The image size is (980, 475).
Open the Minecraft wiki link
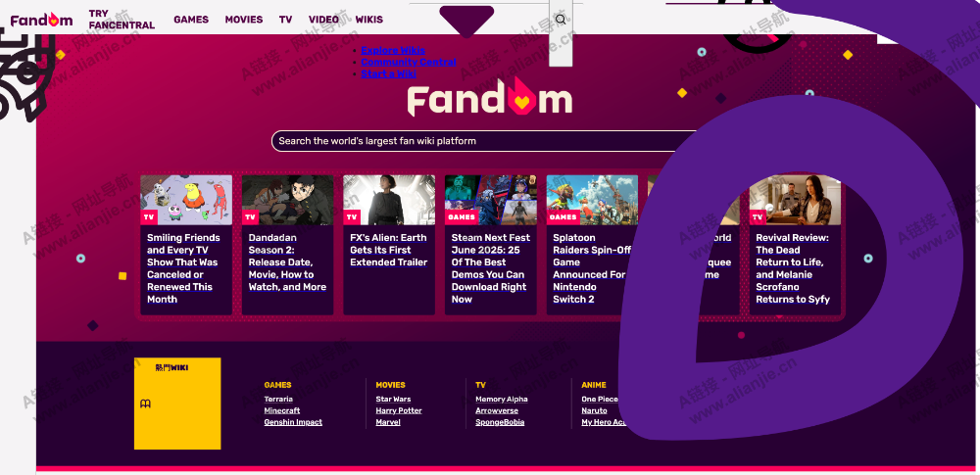(x=282, y=410)
